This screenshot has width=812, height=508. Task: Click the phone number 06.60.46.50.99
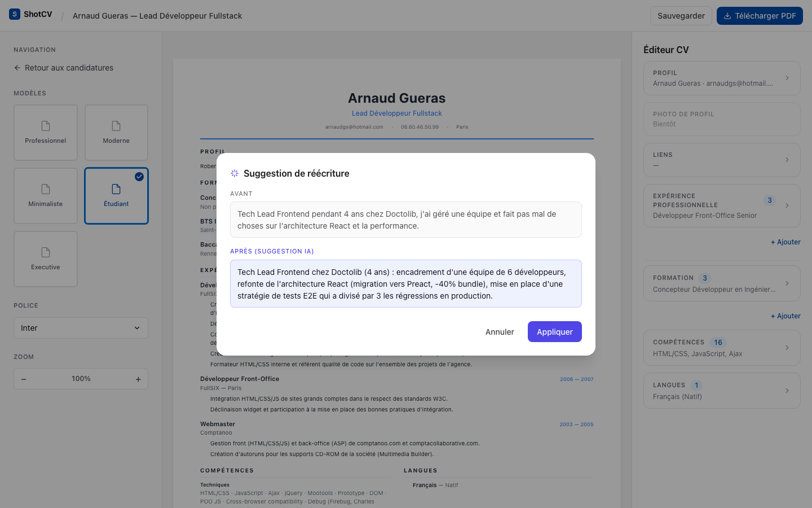[x=420, y=127]
